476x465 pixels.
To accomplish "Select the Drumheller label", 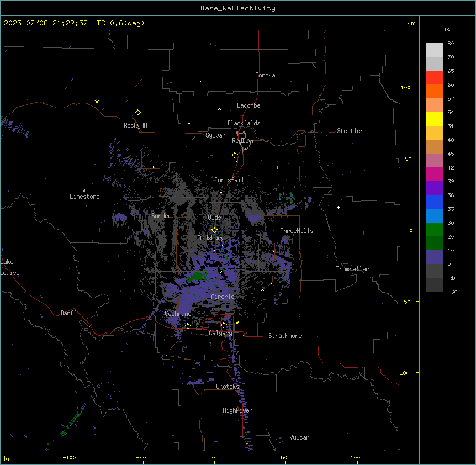I will [352, 269].
